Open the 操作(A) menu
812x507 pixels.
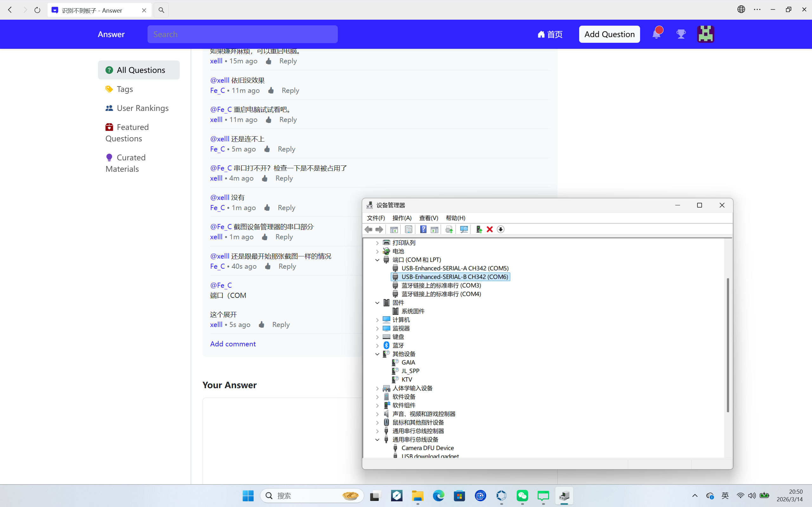pyautogui.click(x=402, y=218)
